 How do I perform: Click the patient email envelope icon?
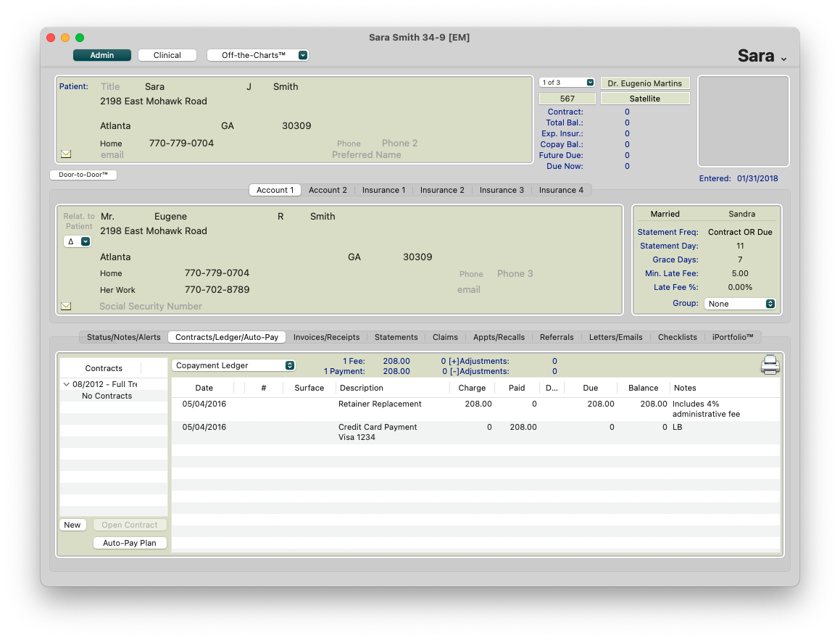[x=66, y=154]
